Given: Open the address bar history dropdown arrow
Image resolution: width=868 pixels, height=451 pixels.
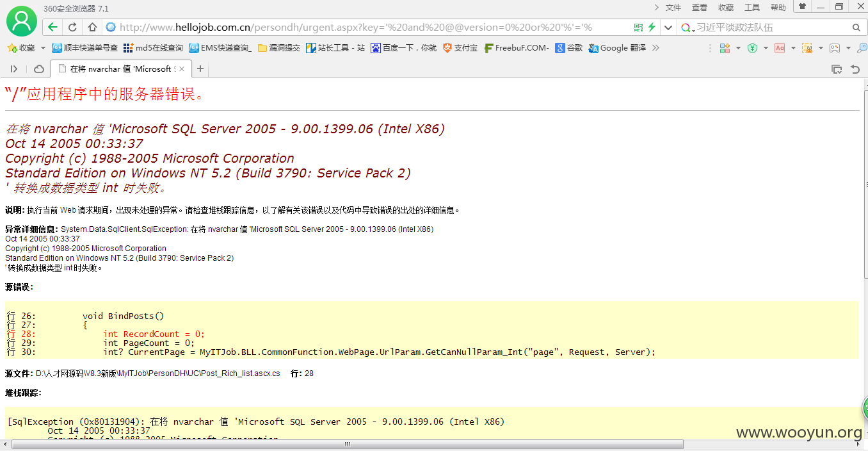Looking at the screenshot, I should click(x=668, y=28).
